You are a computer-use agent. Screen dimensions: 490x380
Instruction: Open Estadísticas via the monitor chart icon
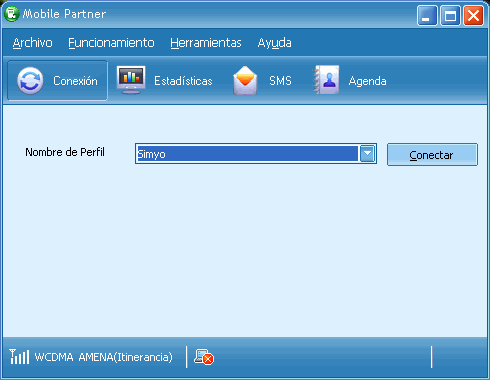click(x=131, y=80)
